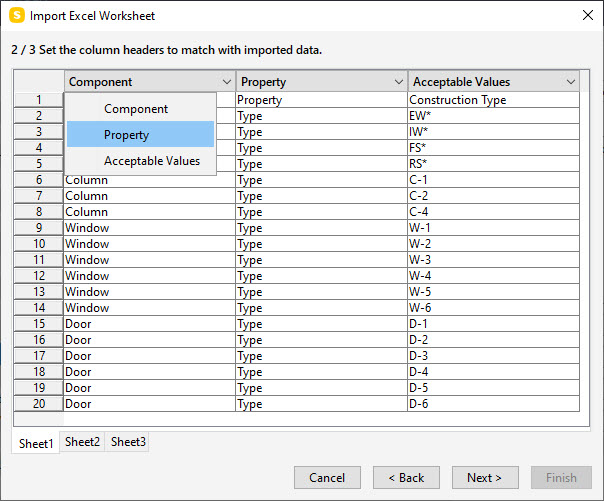The height and width of the screenshot is (501, 604).
Task: Choose Component from the dropdown list
Action: tap(141, 109)
